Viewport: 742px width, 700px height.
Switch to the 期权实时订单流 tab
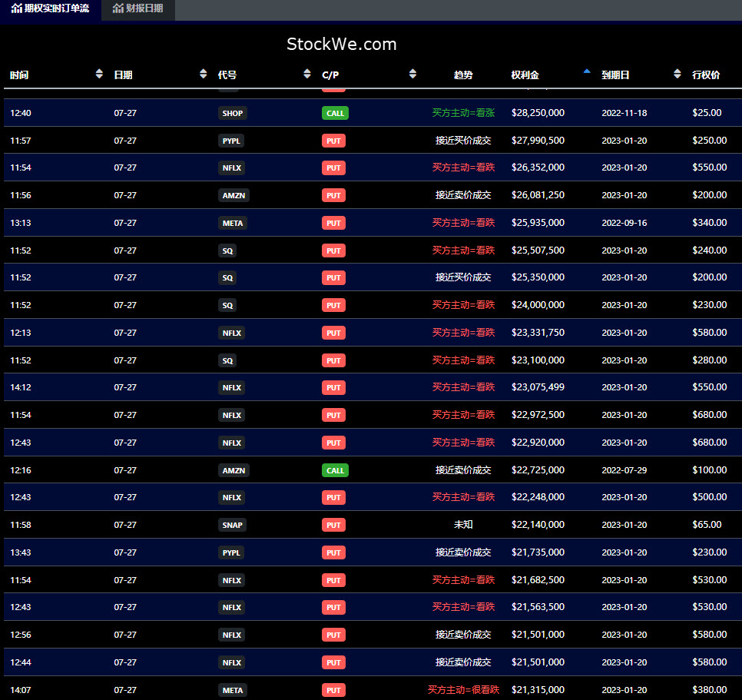click(50, 8)
